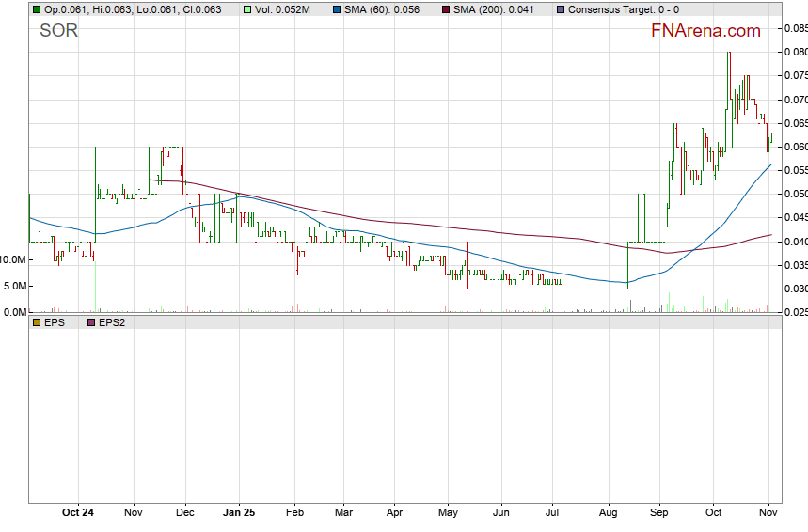This screenshot has height=532, width=808.
Task: Click the EPS2 legend text
Action: (114, 321)
